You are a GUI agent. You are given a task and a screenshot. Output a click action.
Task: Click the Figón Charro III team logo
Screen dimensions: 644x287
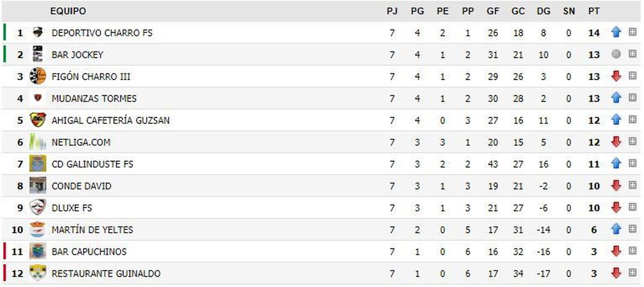click(37, 76)
